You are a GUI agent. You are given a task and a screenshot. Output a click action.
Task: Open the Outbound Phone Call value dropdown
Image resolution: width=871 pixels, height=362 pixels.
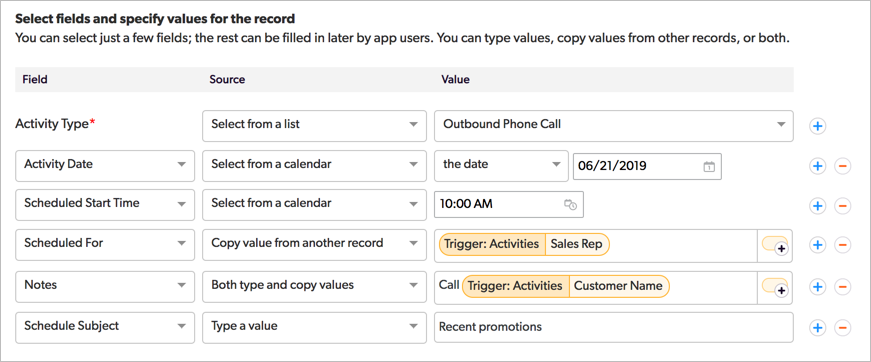point(613,125)
